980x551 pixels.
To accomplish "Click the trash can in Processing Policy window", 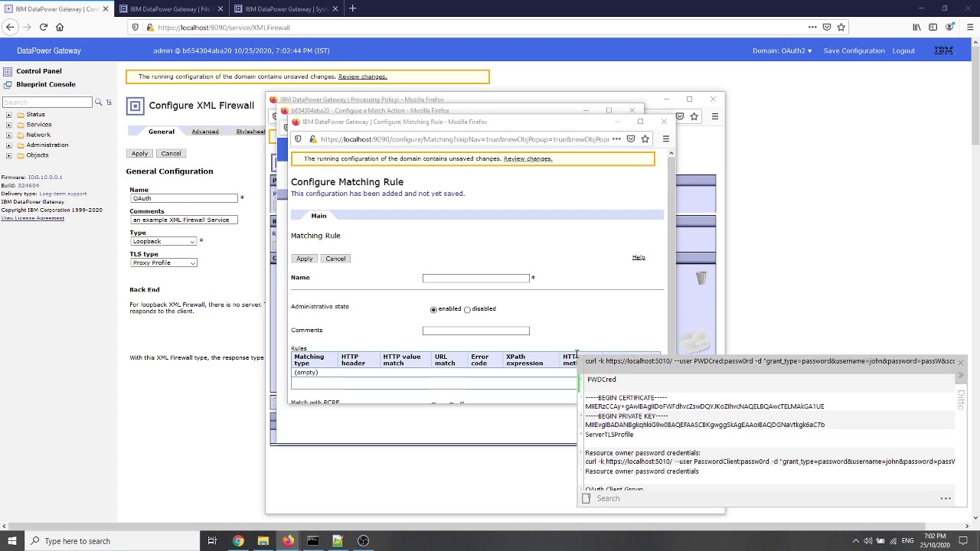I will [x=701, y=278].
